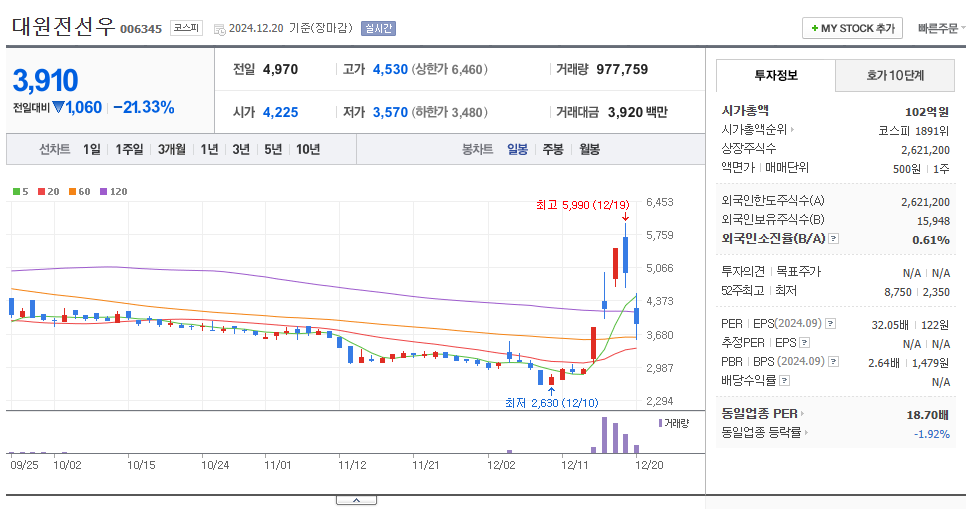Screen dimensions: 966x509
Task: Collapse chart with the bottom up-arrow handle
Action: [x=356, y=500]
